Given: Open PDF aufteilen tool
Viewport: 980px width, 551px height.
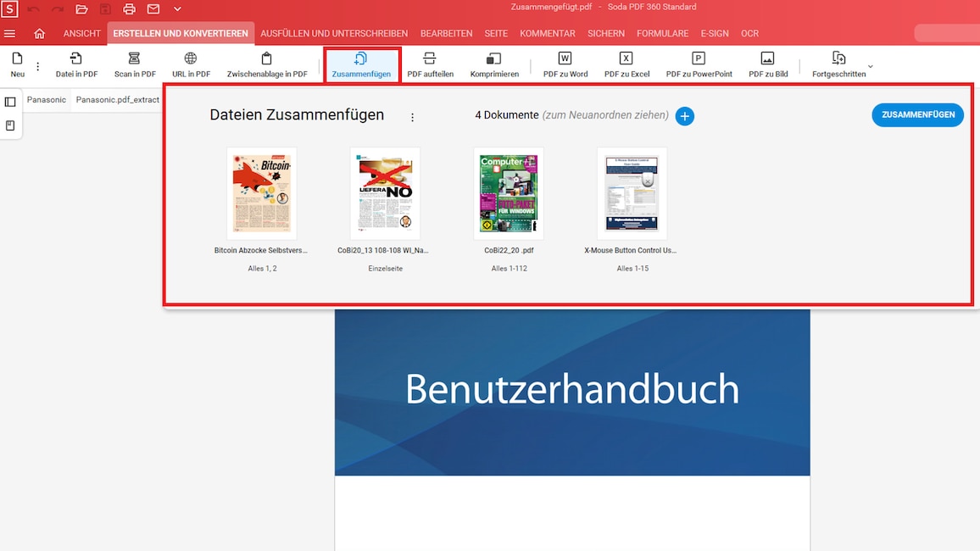Looking at the screenshot, I should pos(430,65).
